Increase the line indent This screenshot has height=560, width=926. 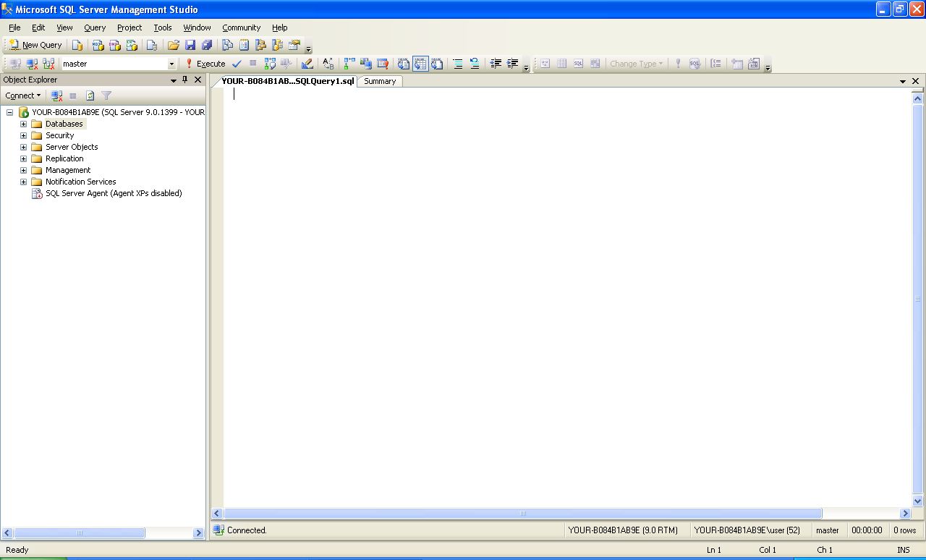[x=512, y=64]
